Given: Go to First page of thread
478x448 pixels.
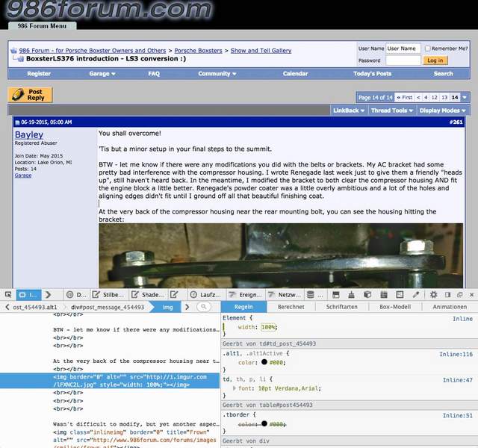Looking at the screenshot, I should point(405,98).
